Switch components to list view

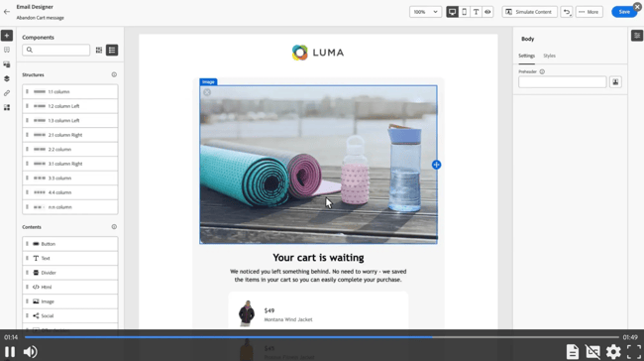pos(112,51)
